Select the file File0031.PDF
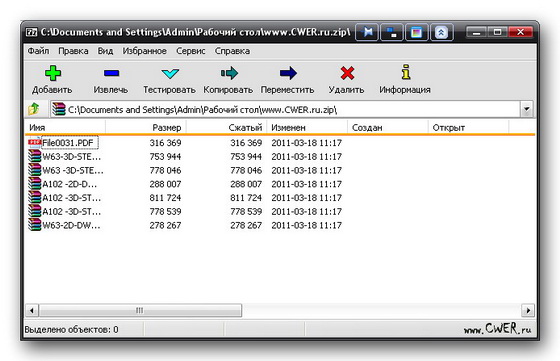 pyautogui.click(x=68, y=143)
